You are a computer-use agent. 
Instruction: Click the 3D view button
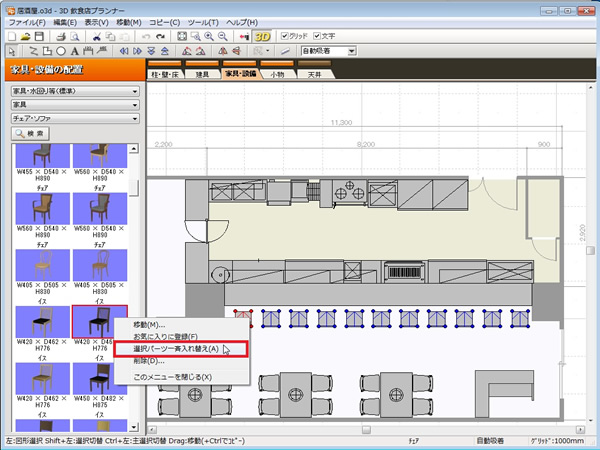[x=262, y=35]
